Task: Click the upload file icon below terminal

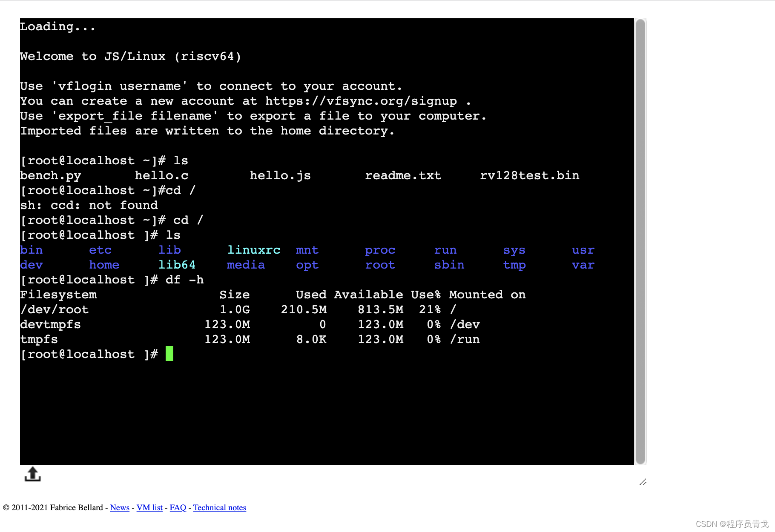Action: click(x=33, y=474)
